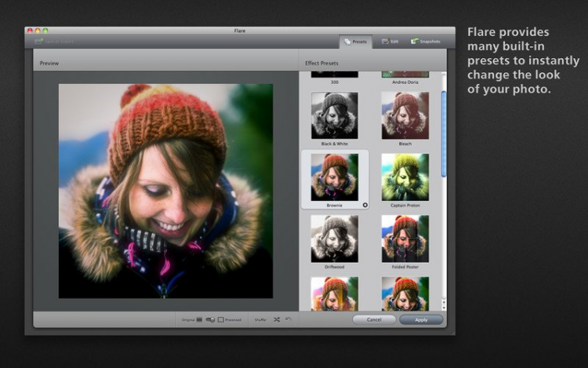Image resolution: width=588 pixels, height=368 pixels.
Task: Click the presets list scrollbar thumb
Action: 444,133
